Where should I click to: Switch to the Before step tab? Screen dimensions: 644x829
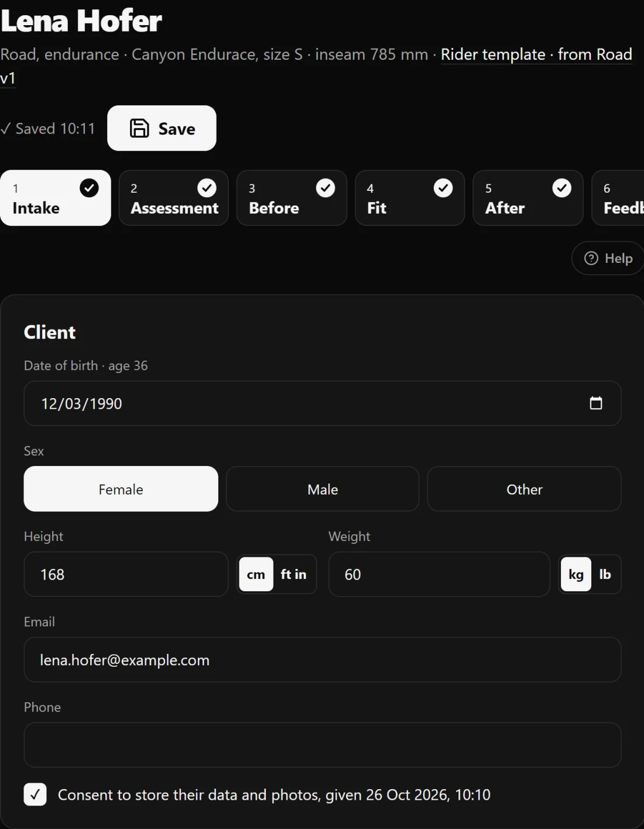click(x=292, y=198)
